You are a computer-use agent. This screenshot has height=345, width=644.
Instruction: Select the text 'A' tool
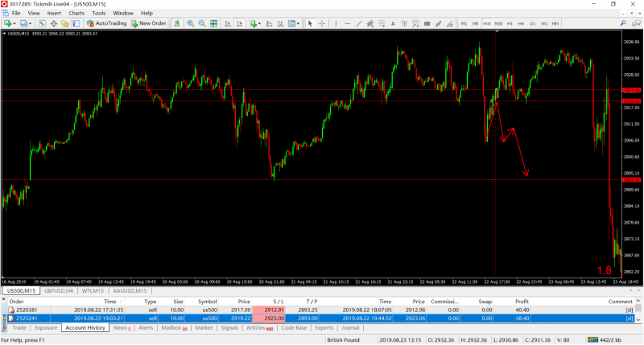click(x=393, y=23)
